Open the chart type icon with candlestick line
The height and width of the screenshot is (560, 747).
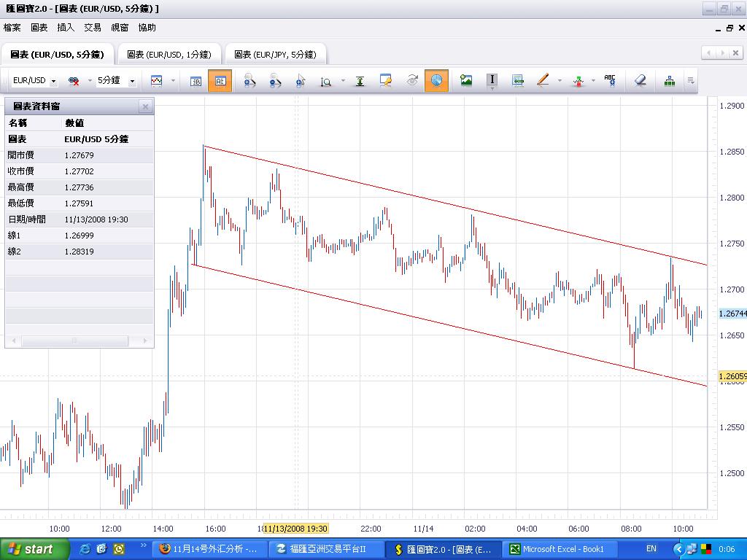click(157, 81)
